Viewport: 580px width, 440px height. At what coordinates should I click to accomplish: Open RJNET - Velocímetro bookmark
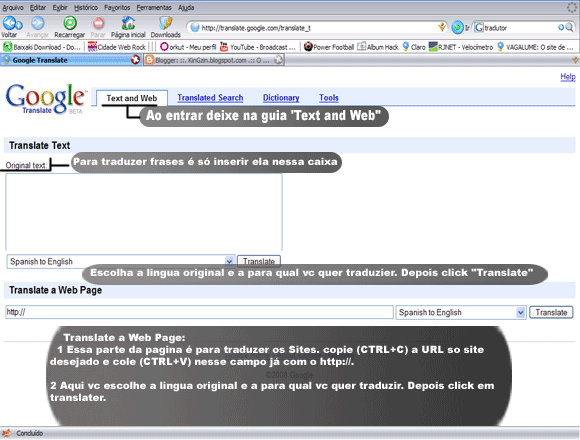pos(461,47)
